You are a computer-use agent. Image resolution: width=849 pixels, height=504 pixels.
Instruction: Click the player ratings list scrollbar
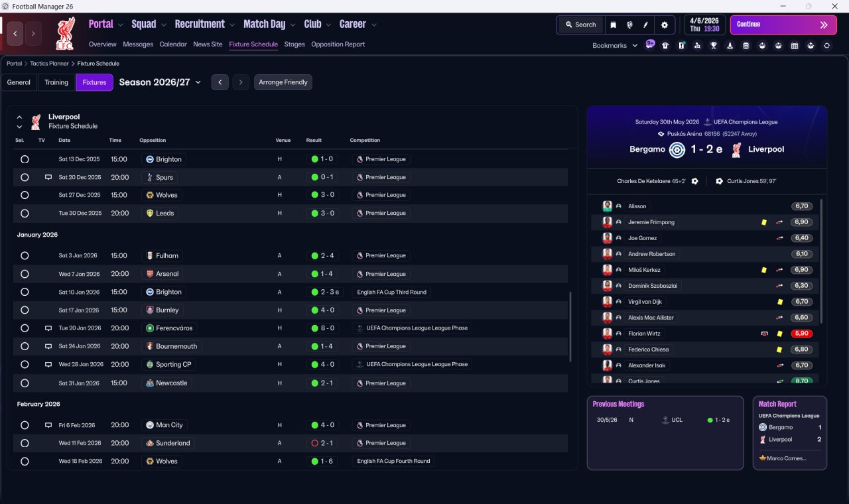[x=821, y=261]
